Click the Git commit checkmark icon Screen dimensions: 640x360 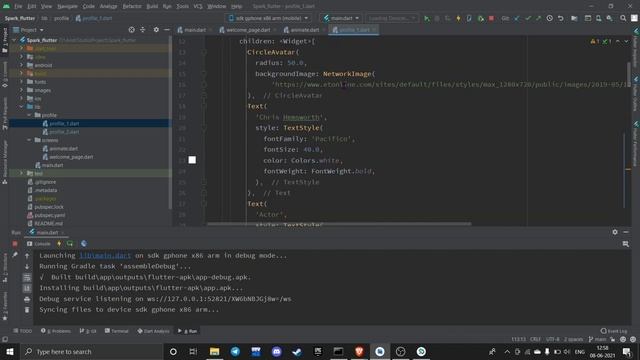pos(528,18)
